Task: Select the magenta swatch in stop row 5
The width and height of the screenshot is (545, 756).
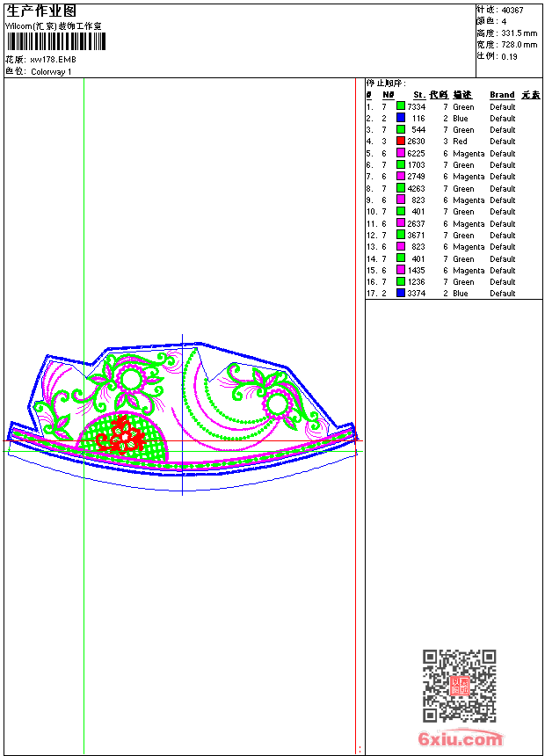Action: coord(401,152)
